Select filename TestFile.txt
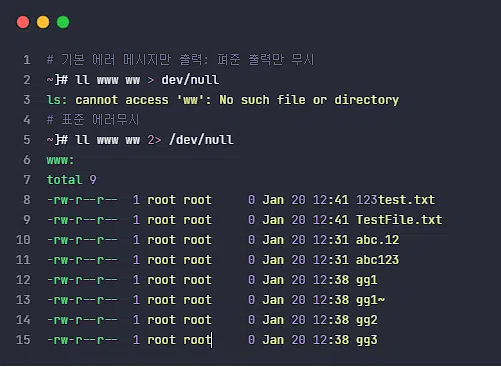Screen dimensions: 501x367 point(399,220)
